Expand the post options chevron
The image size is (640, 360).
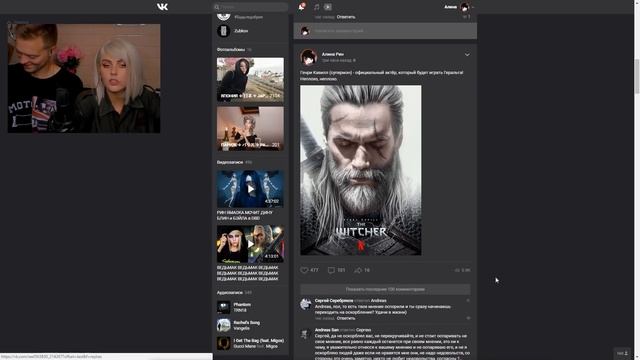(x=467, y=55)
